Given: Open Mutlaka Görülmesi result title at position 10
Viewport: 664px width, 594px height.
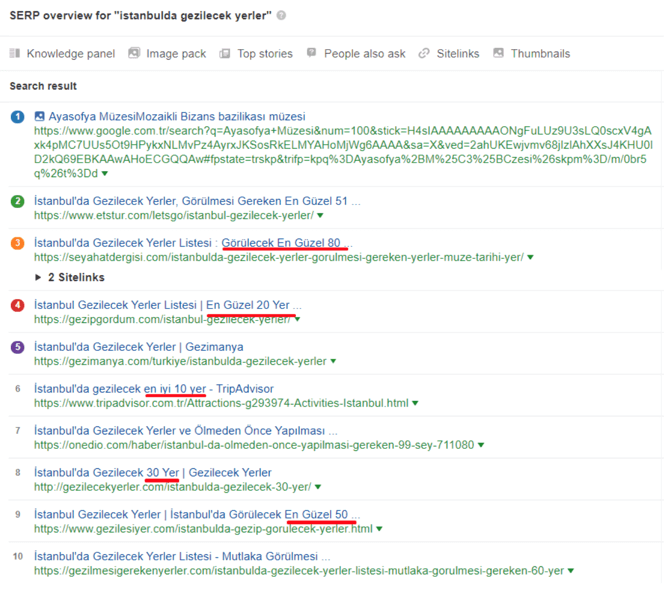Looking at the screenshot, I should [182, 556].
